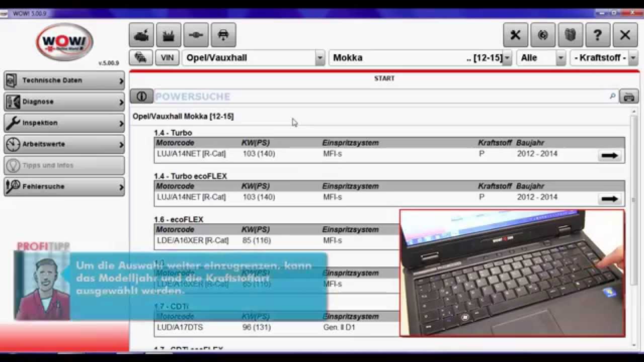The height and width of the screenshot is (362, 644).
Task: Open the Kraftstoff fuel type dropdown
Action: point(633,58)
